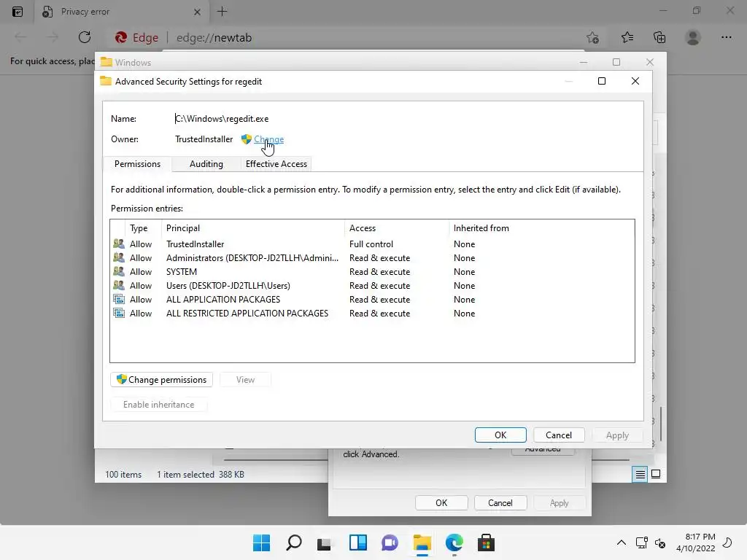Click the shield icon beside Change
This screenshot has width=747, height=560.
[x=247, y=139]
